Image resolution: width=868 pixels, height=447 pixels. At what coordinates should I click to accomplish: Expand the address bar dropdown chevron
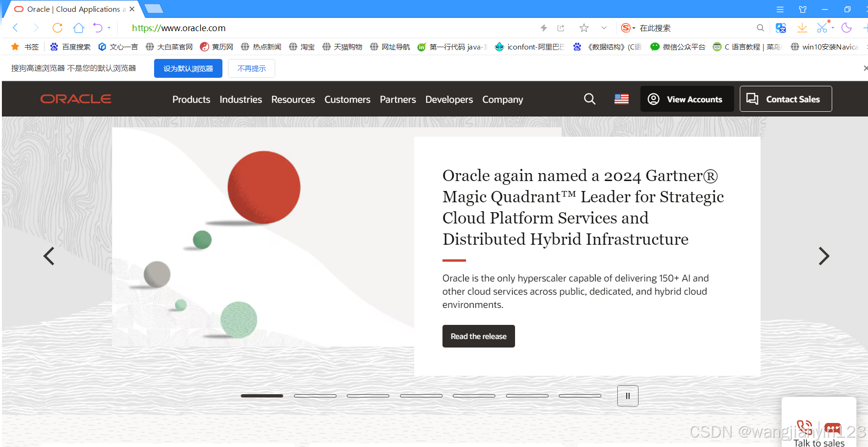604,28
